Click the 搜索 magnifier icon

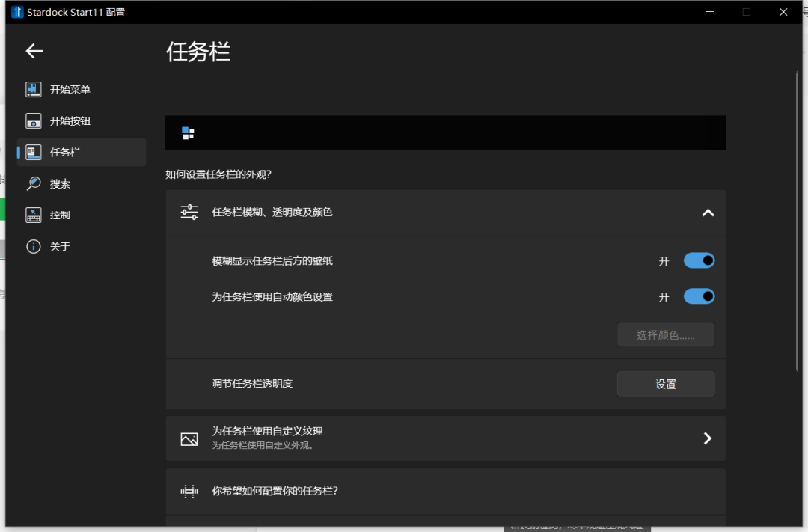(34, 183)
